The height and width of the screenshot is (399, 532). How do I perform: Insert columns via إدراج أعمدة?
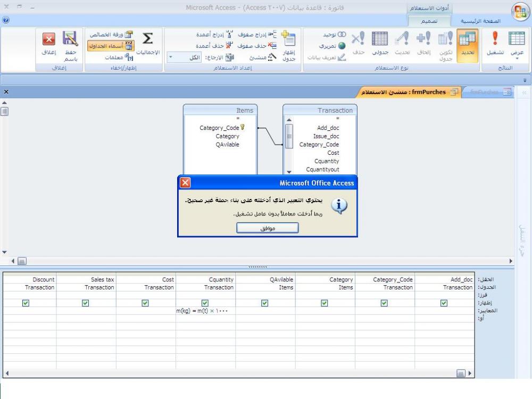(214, 34)
